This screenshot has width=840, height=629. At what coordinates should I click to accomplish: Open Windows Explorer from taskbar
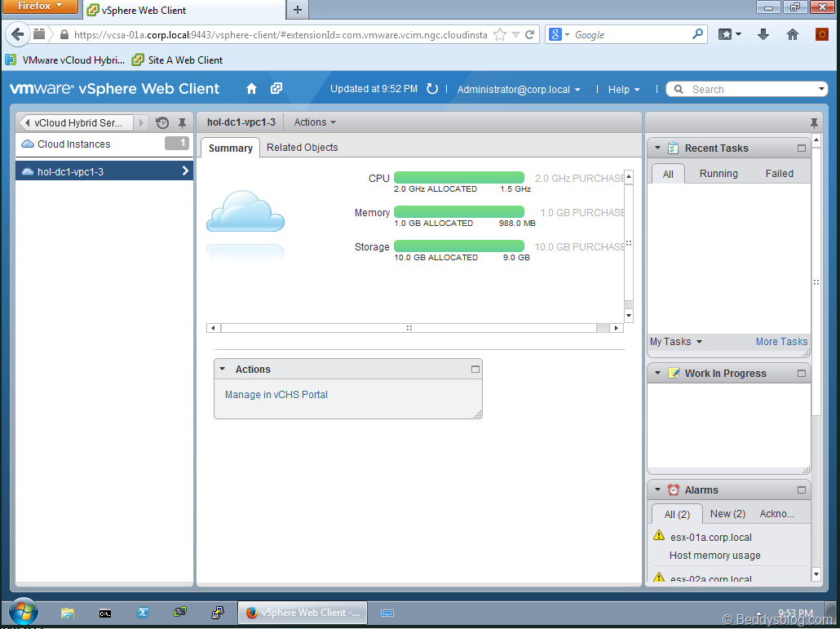pos(68,613)
